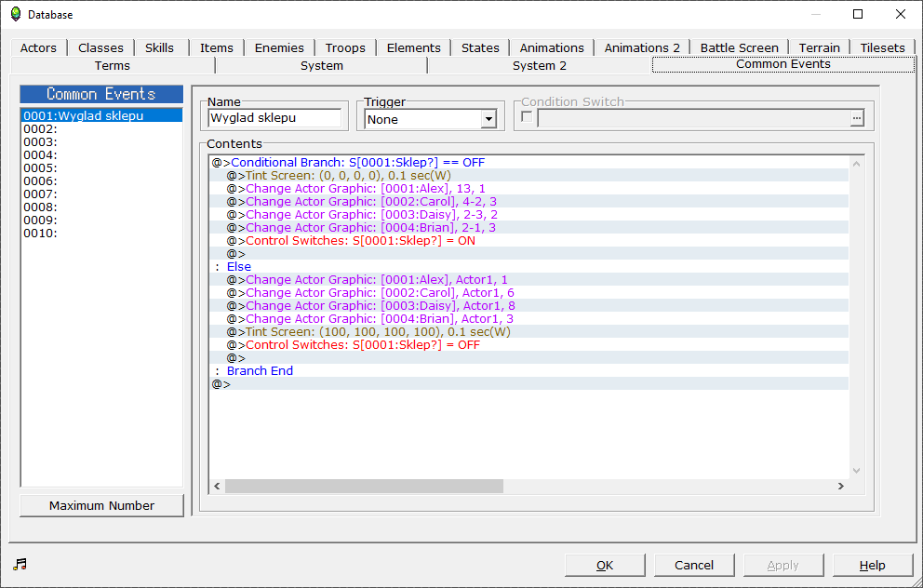Click the left arrow of horizontal scrollbar

click(217, 487)
